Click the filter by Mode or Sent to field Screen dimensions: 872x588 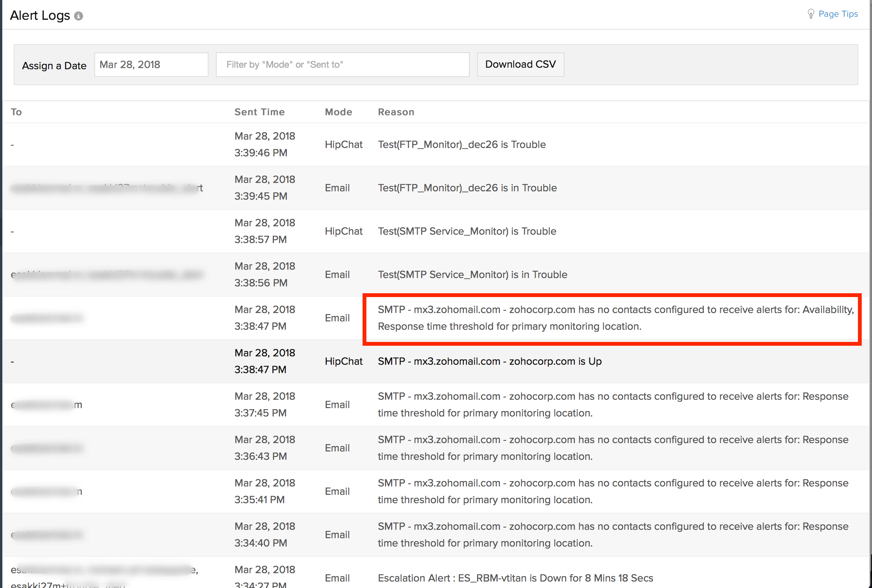pyautogui.click(x=342, y=64)
